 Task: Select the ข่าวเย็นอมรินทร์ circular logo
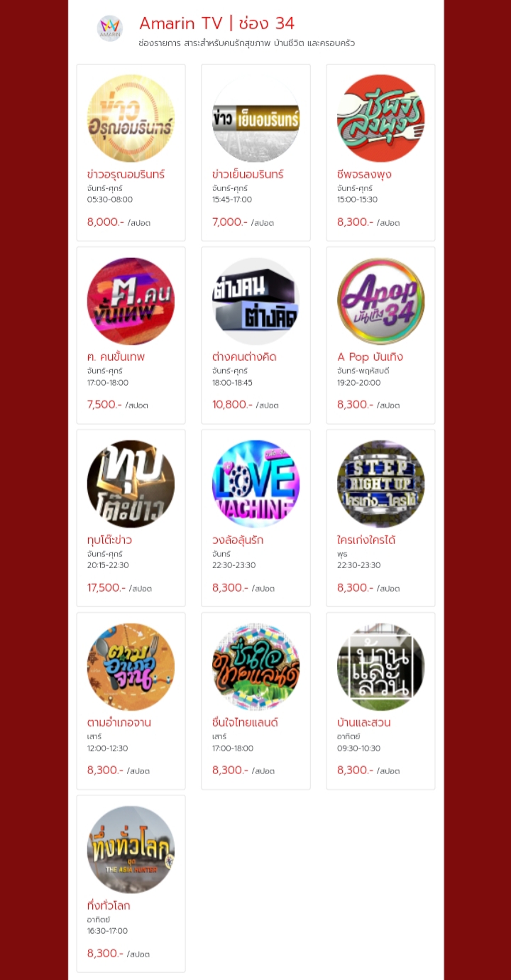255,119
